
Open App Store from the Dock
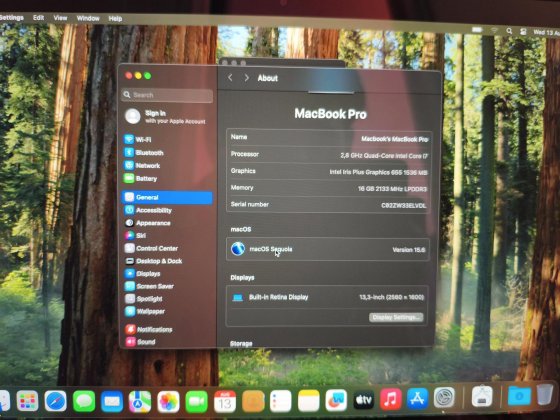point(417,399)
